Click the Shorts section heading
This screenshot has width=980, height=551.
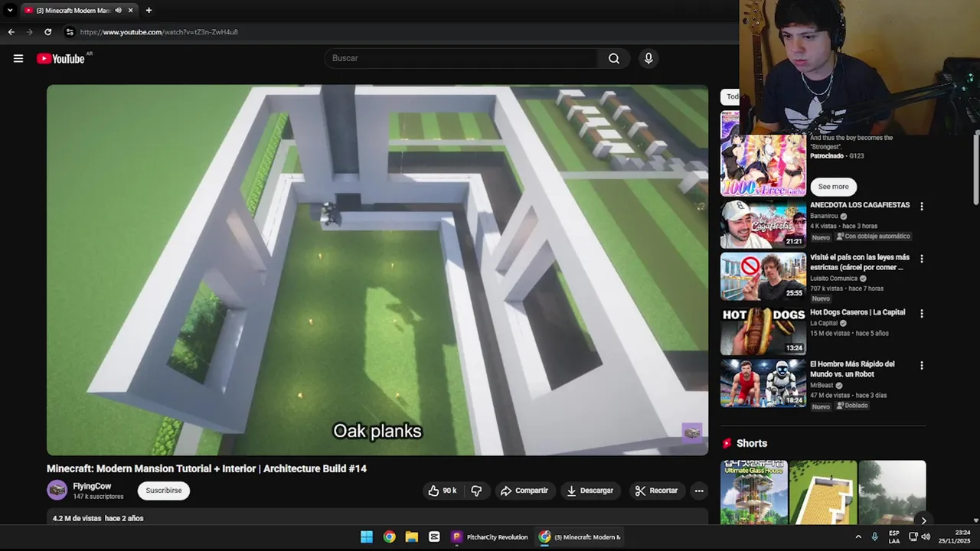pyautogui.click(x=751, y=443)
